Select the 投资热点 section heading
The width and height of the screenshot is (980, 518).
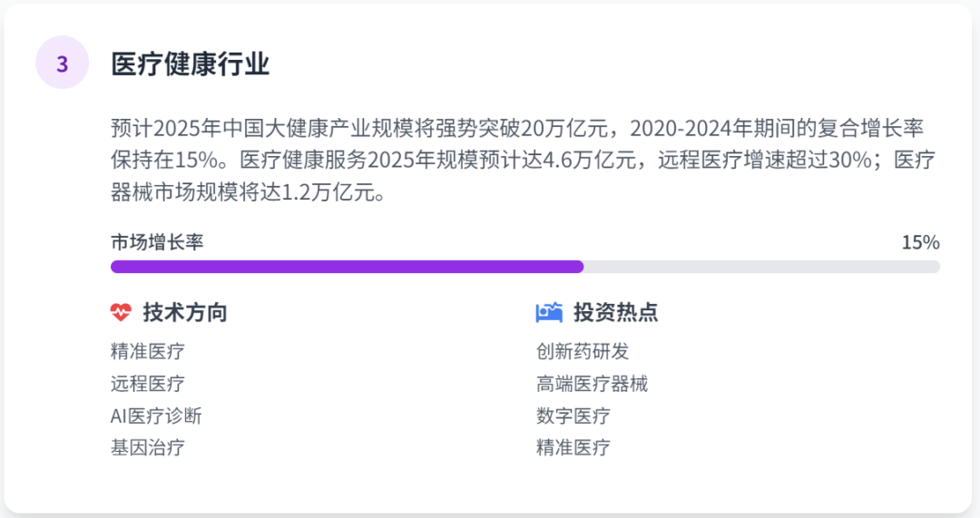click(615, 313)
